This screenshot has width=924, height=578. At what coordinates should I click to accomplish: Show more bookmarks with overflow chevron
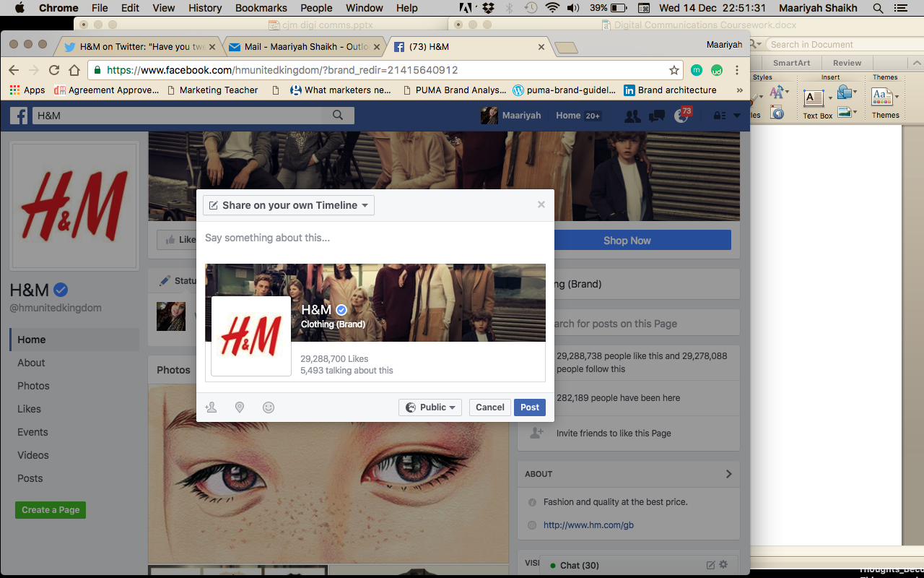(739, 90)
